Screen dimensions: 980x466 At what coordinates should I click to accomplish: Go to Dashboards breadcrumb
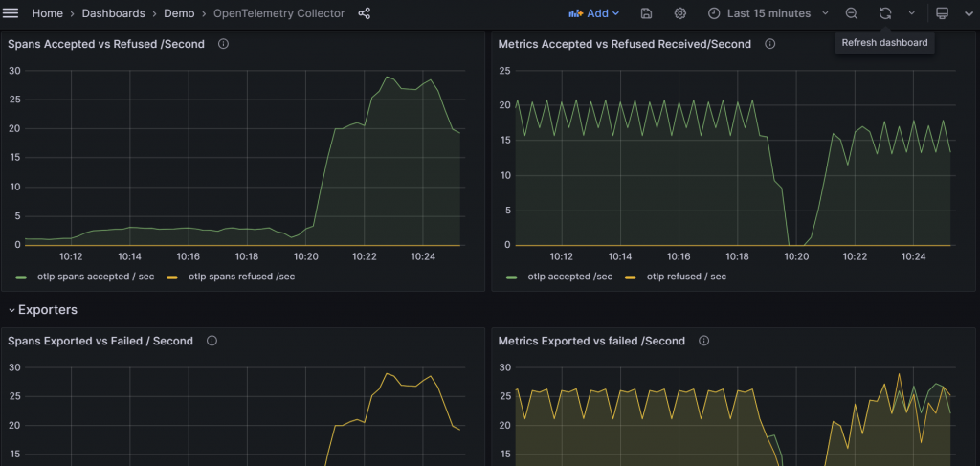113,13
